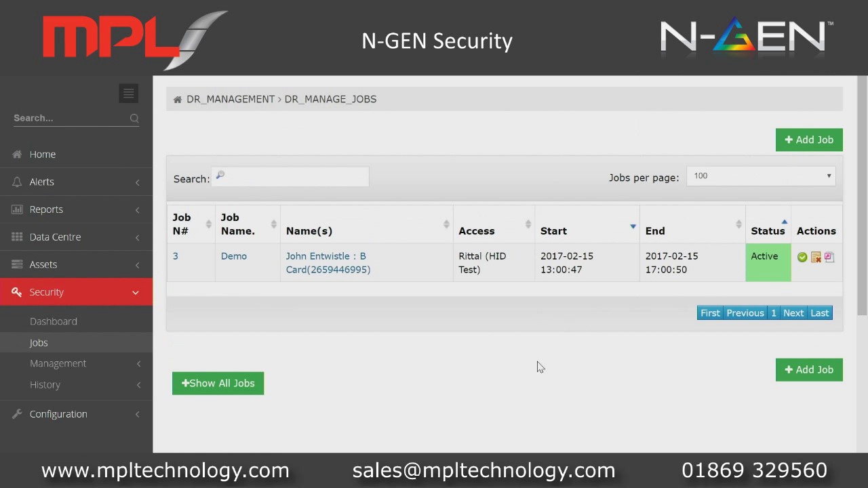868x488 pixels.
Task: Click the Alerts bell icon
Action: (x=16, y=182)
